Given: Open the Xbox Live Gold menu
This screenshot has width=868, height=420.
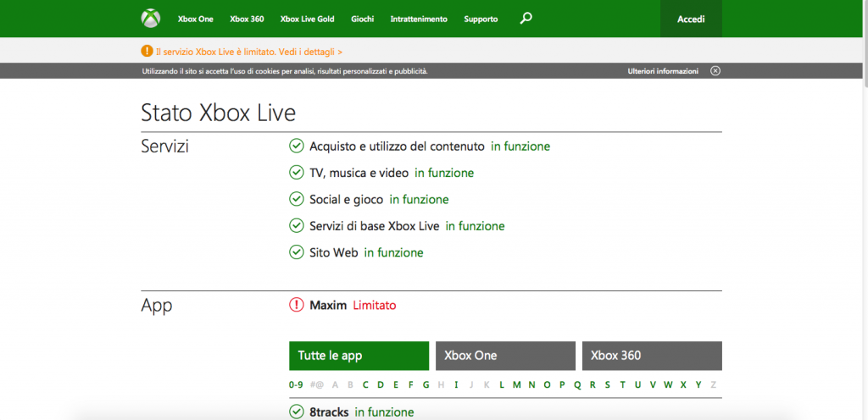Looking at the screenshot, I should pos(307,19).
